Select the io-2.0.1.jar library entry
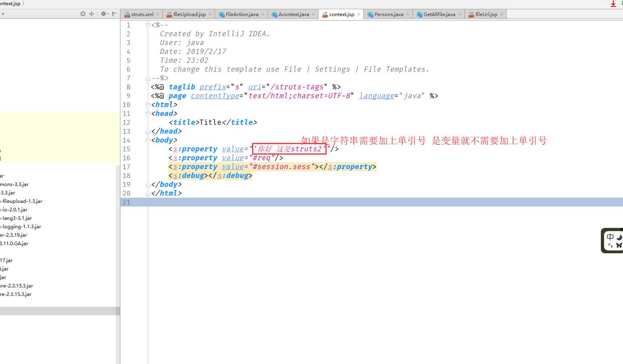 pyautogui.click(x=14, y=210)
